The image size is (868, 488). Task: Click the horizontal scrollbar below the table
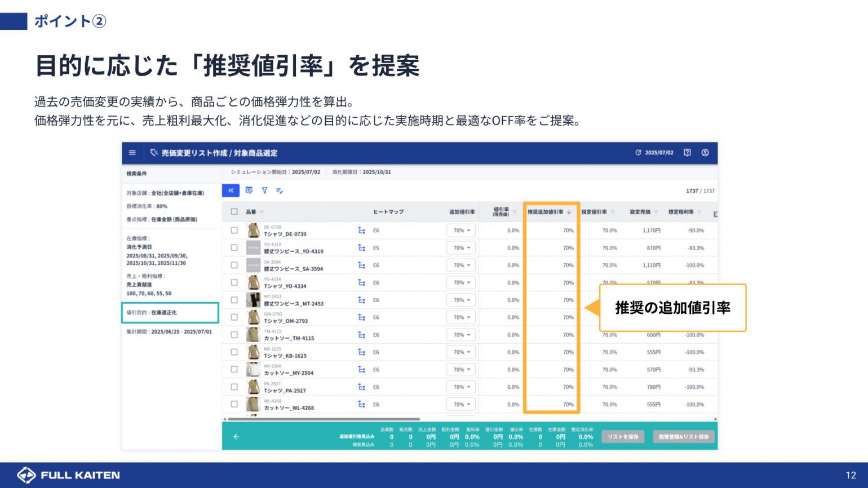(324, 419)
